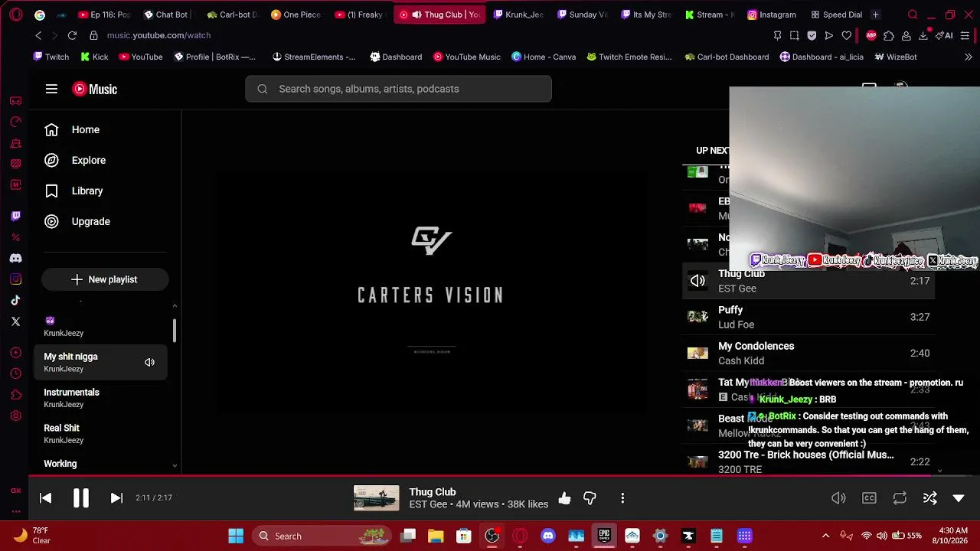Add page to bookmarks with heart icon
980x551 pixels.
point(846,35)
